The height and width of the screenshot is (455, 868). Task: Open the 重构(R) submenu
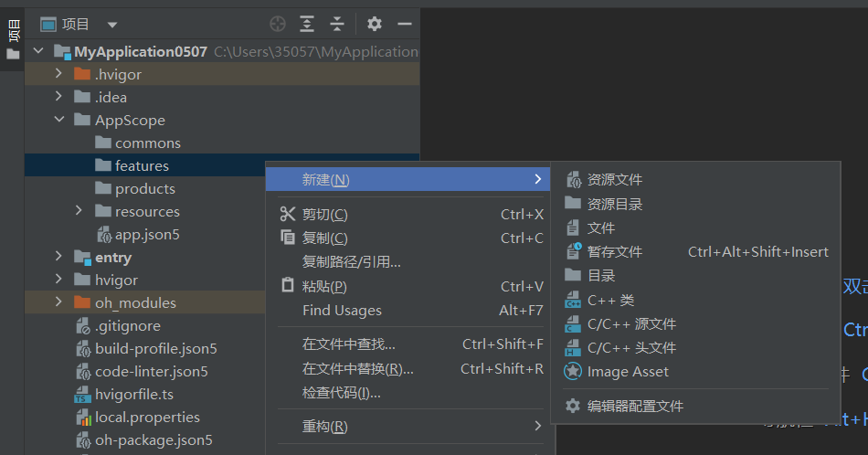point(410,426)
